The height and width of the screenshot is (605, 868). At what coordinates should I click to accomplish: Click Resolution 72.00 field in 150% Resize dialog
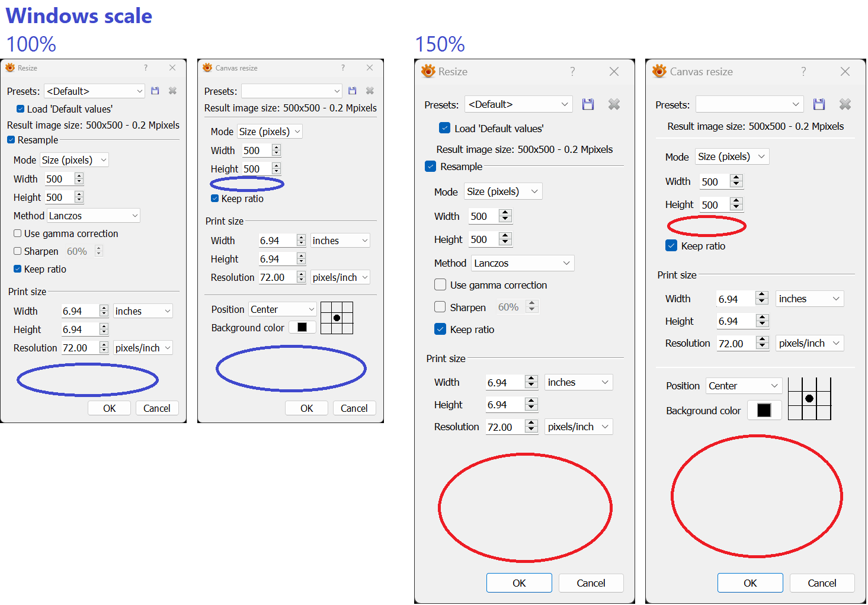[505, 427]
